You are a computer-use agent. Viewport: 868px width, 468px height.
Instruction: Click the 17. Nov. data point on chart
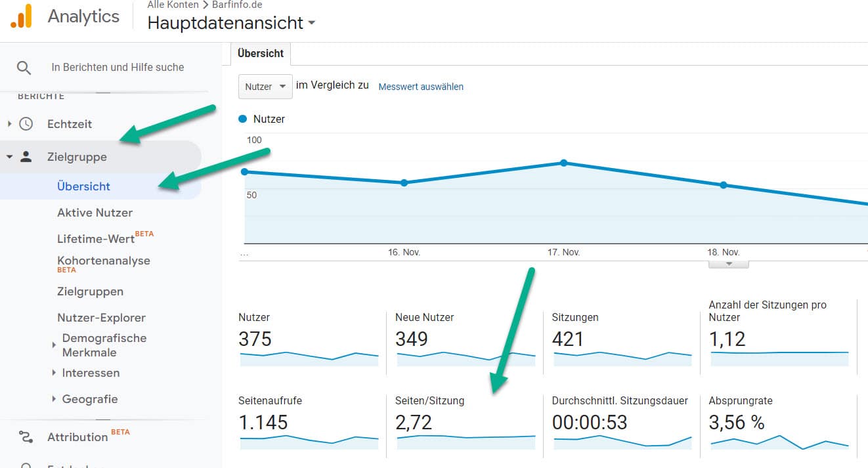tap(563, 163)
